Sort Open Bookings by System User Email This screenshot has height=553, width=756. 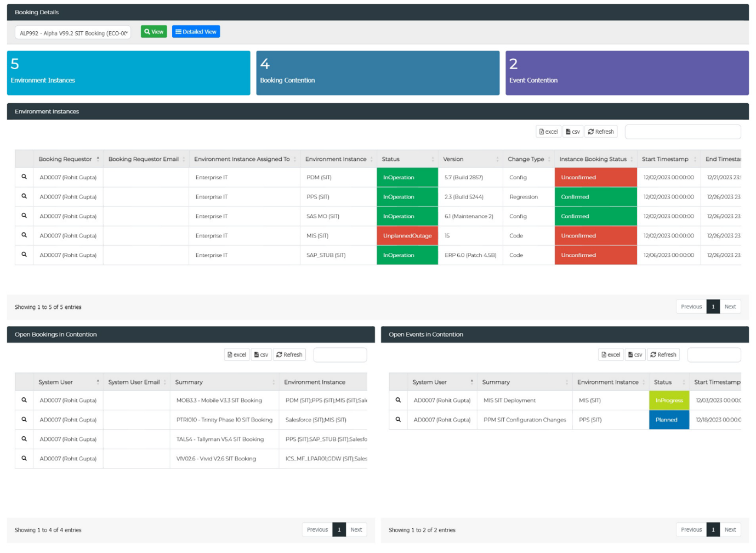click(137, 382)
